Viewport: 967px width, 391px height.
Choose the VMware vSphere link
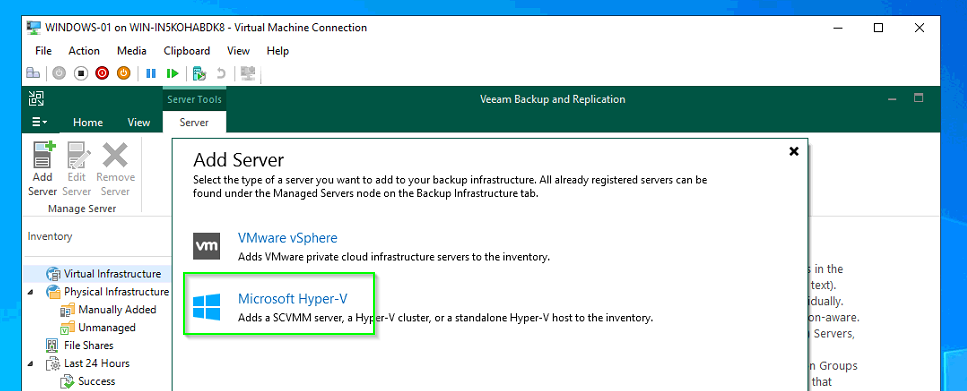[x=287, y=238]
